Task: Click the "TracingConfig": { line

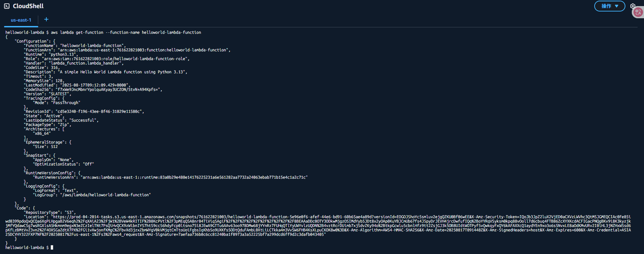Action: pyautogui.click(x=44, y=98)
